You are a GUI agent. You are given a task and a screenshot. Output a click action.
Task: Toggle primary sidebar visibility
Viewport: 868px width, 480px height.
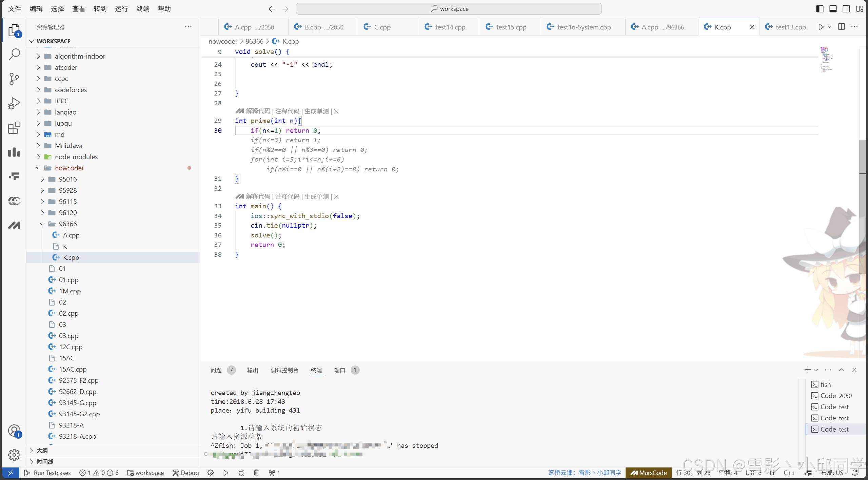pyautogui.click(x=820, y=9)
